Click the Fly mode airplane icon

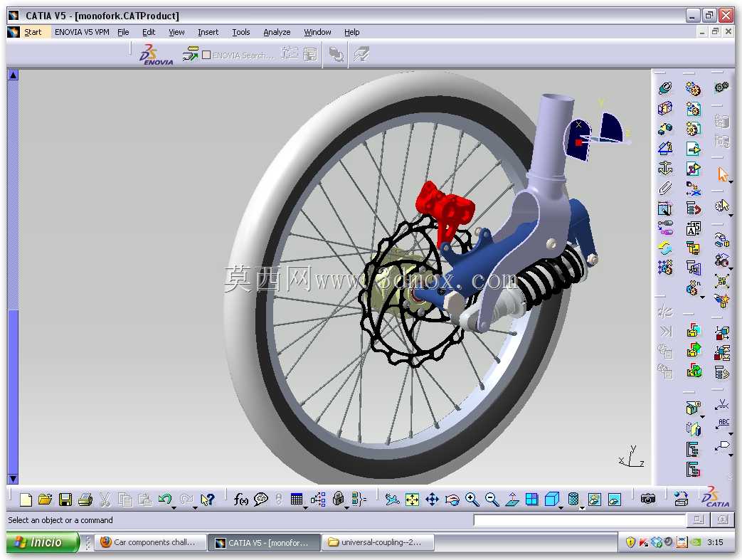click(x=392, y=500)
